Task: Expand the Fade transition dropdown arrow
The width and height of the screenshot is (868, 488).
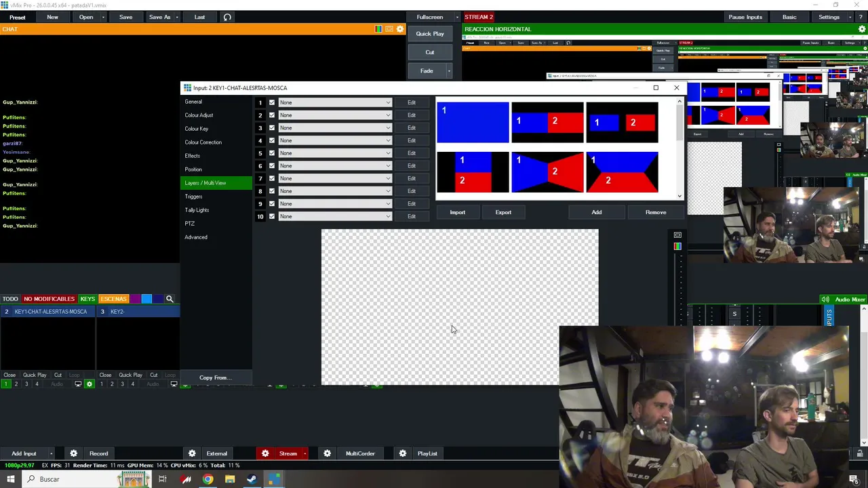Action: (449, 70)
